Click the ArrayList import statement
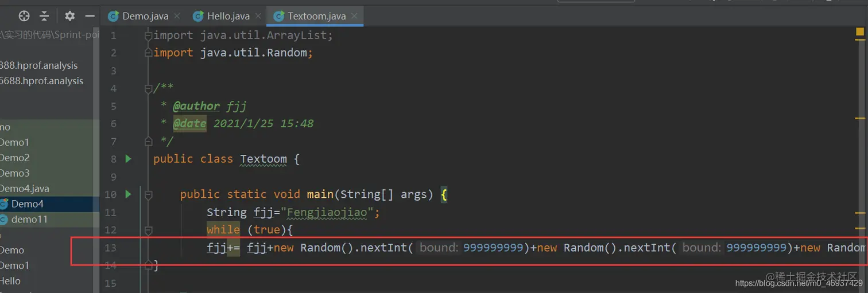Screen dimensions: 868x293 tap(243, 36)
